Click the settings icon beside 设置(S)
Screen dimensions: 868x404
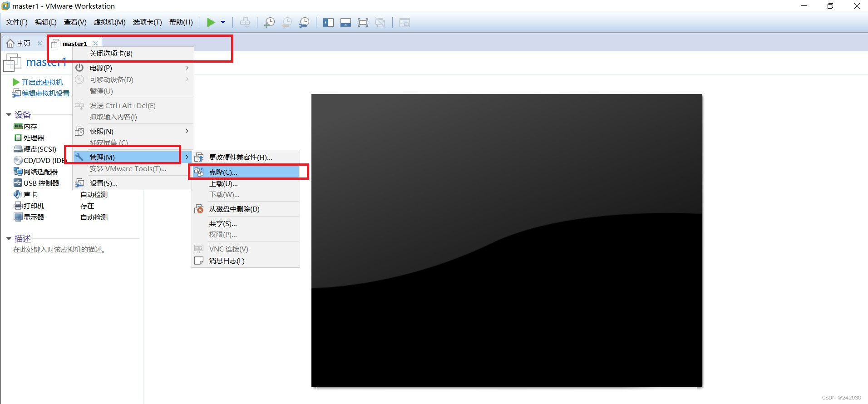coord(79,183)
